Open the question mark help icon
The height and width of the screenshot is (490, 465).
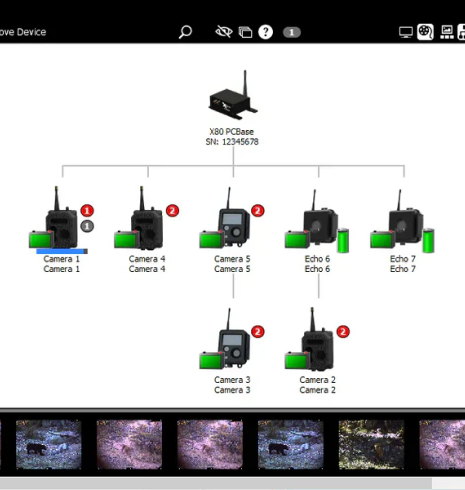[265, 32]
